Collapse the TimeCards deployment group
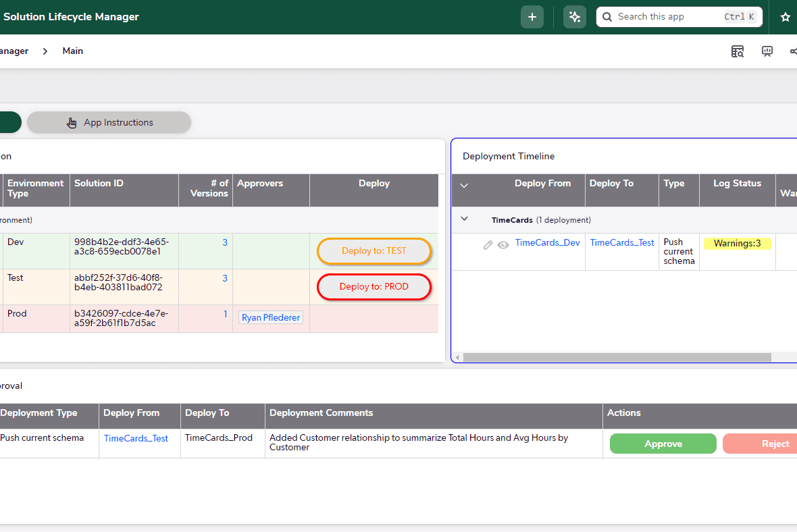 pyautogui.click(x=464, y=219)
